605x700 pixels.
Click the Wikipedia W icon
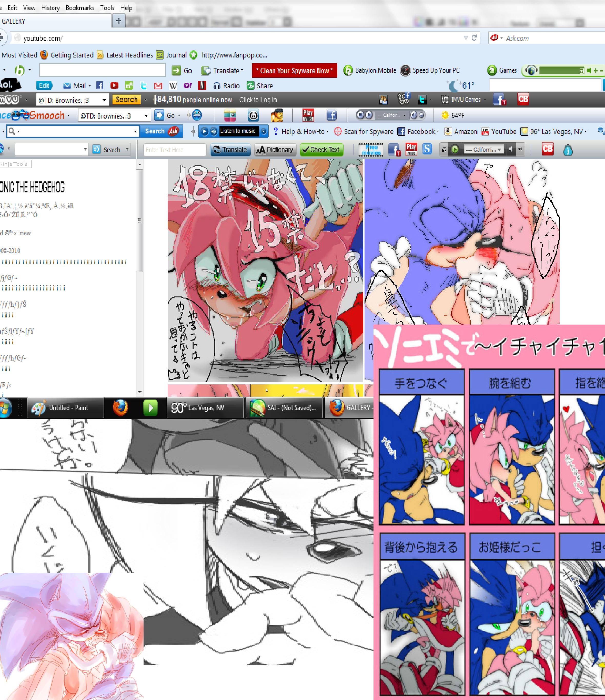(x=173, y=86)
